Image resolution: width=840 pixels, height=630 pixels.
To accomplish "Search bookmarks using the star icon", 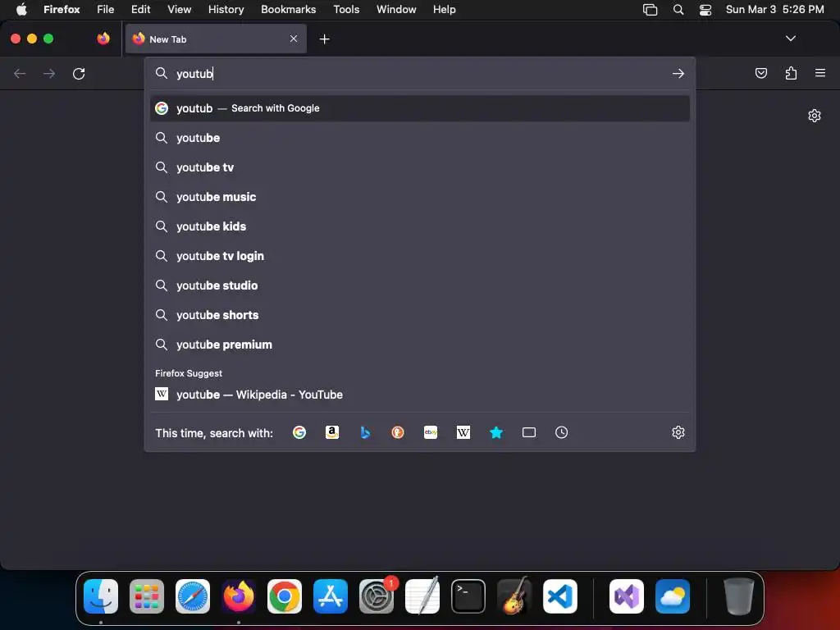I will coord(496,432).
